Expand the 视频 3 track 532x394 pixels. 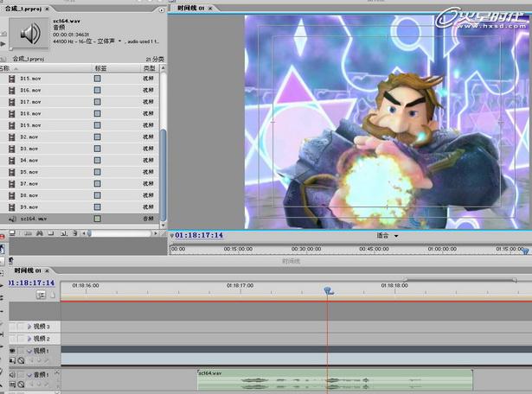pyautogui.click(x=29, y=327)
